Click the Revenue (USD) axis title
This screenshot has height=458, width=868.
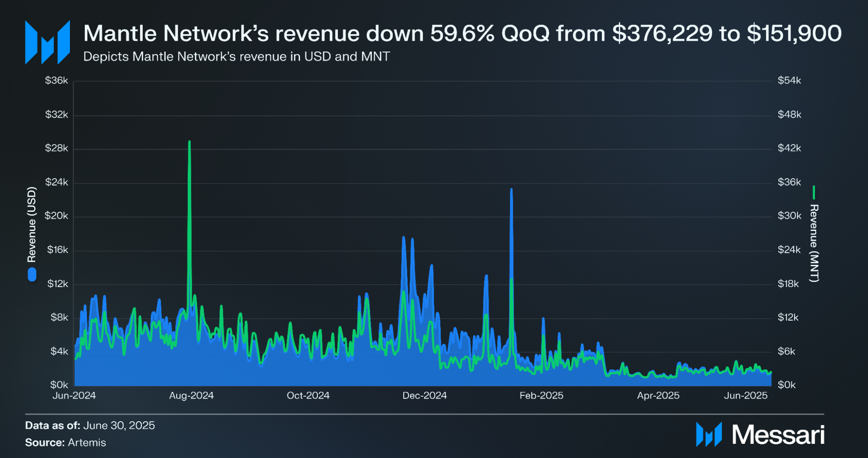pos(32,224)
